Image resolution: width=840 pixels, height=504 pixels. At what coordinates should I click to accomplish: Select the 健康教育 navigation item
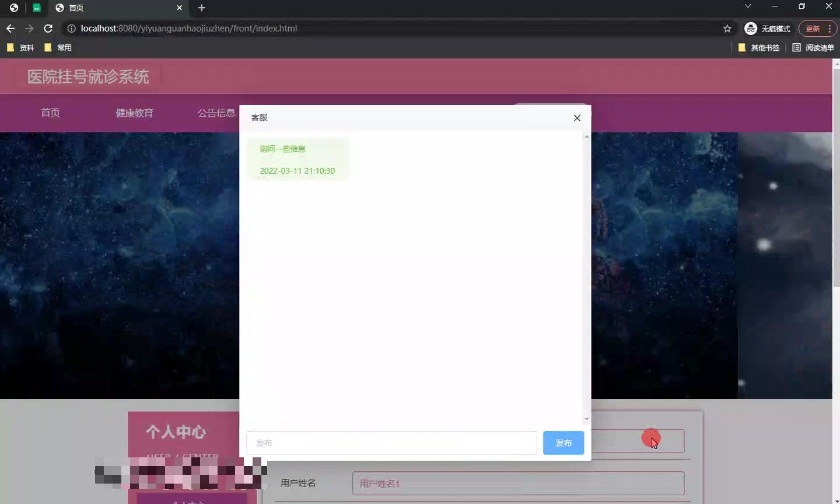point(135,113)
